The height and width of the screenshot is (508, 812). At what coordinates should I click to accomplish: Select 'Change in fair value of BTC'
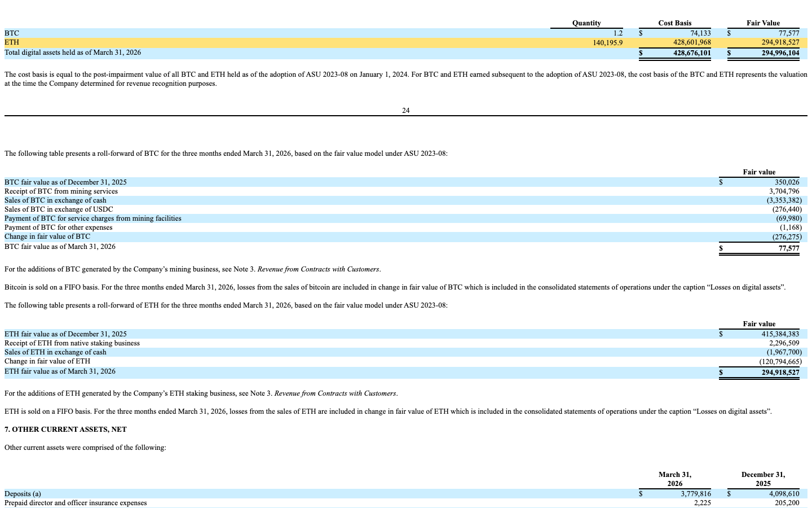click(47, 237)
